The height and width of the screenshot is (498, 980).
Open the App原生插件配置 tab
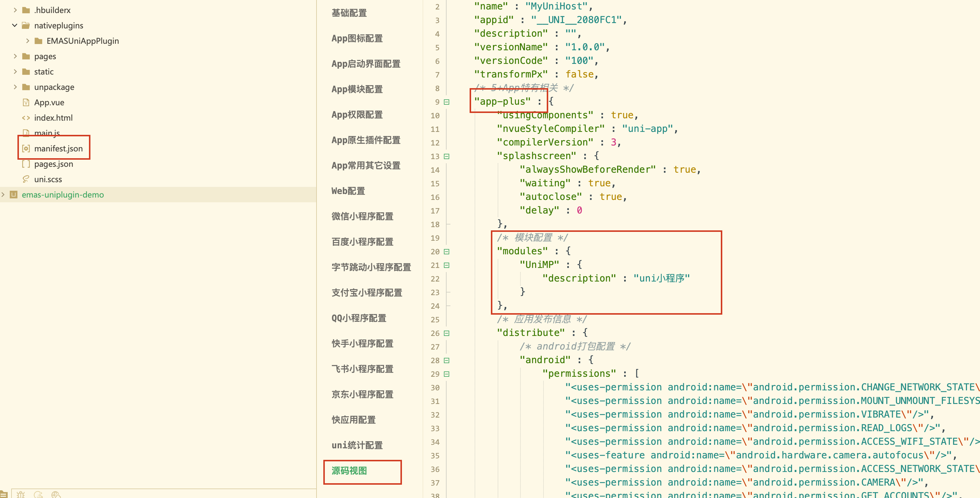click(366, 140)
